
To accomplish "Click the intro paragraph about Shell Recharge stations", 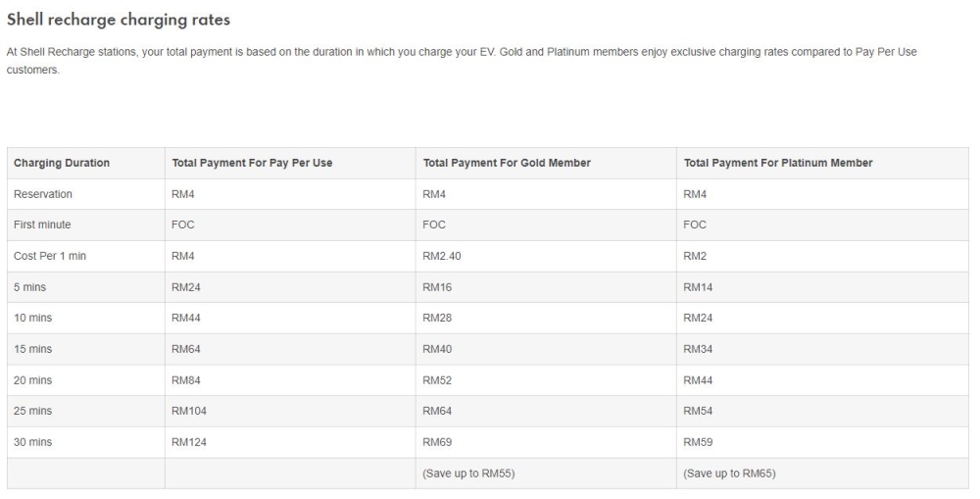I will 462,61.
